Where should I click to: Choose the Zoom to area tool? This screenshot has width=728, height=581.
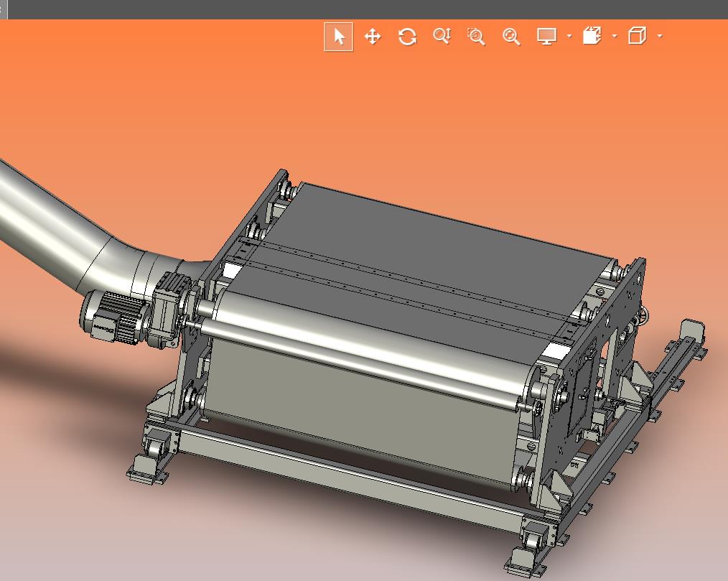tap(476, 36)
